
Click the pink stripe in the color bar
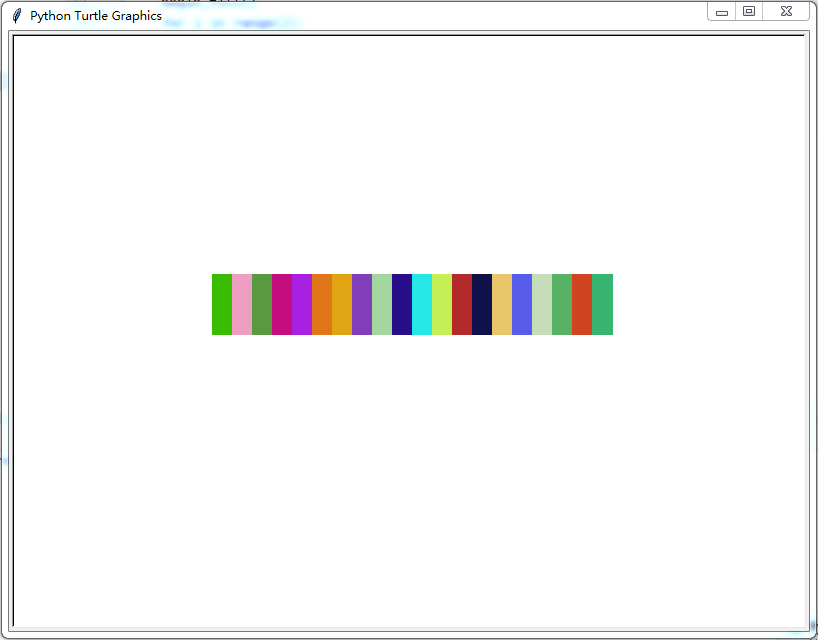pyautogui.click(x=242, y=305)
